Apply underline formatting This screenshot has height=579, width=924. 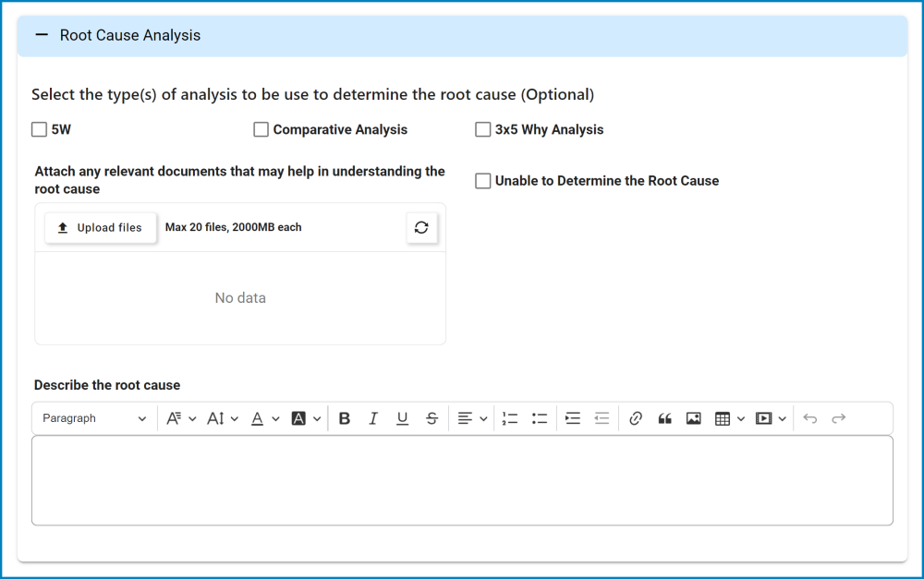pyautogui.click(x=402, y=417)
